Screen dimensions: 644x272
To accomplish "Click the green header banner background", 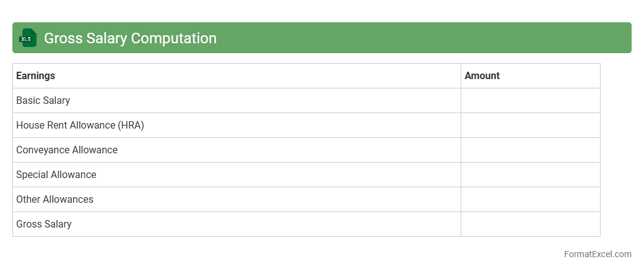I will 421,38.
